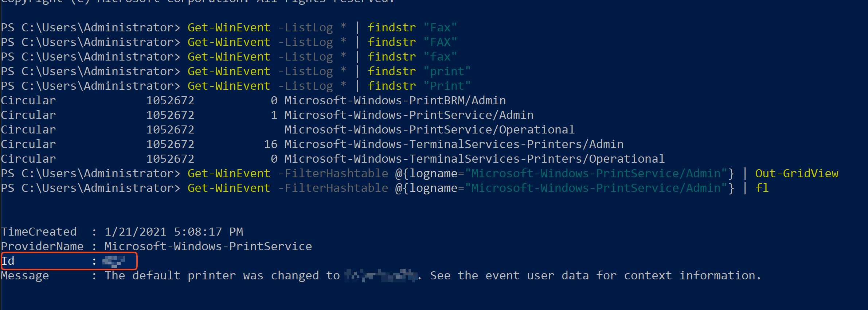The image size is (868, 310).
Task: Click the findstr "Print" capitalized command
Action: [419, 86]
